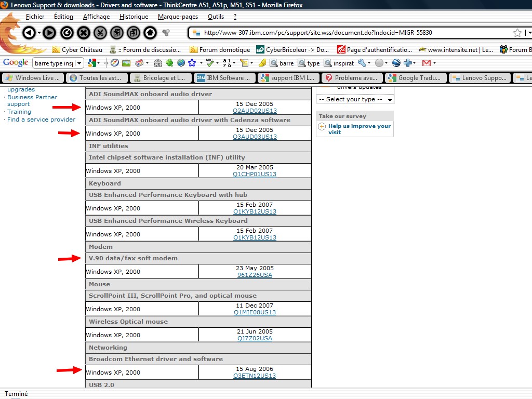Screen dimensions: 532x399
Task: Find the word 'barre' on the page
Action: coord(282,63)
